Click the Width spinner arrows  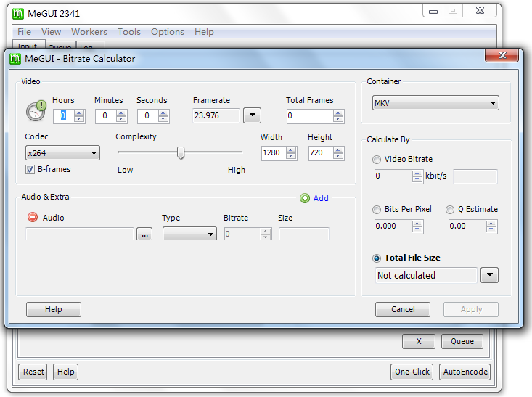[x=291, y=152]
